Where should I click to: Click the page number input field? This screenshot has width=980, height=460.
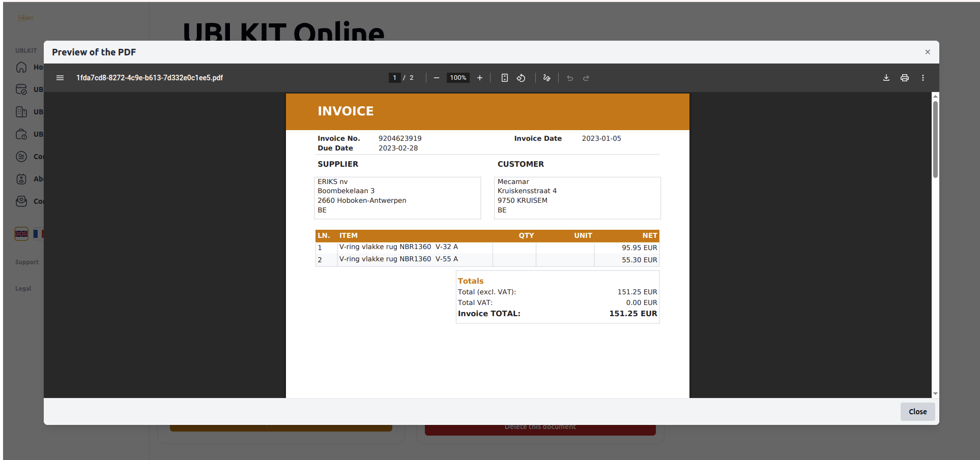coord(394,78)
